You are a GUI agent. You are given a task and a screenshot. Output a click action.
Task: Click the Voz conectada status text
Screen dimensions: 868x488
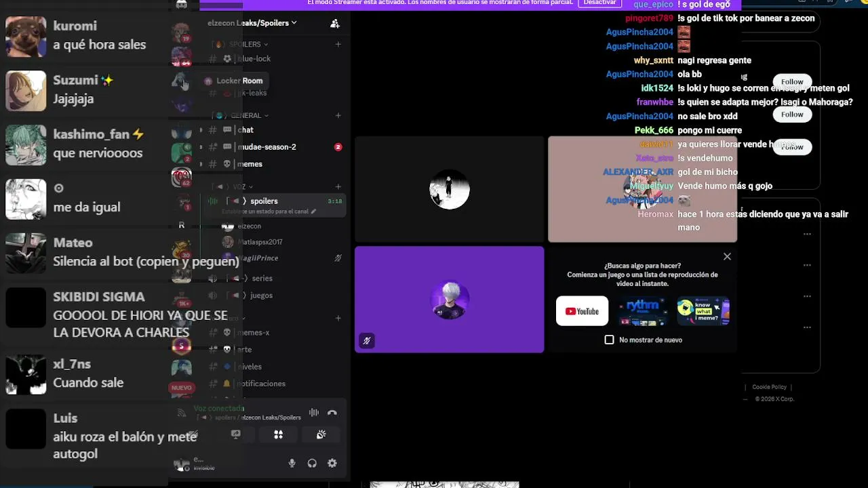point(218,409)
